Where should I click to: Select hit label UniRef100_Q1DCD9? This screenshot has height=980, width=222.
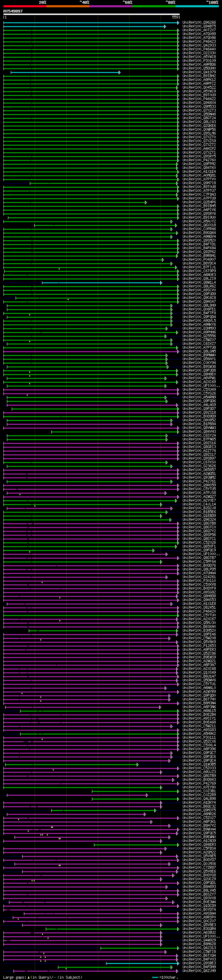point(199,906)
